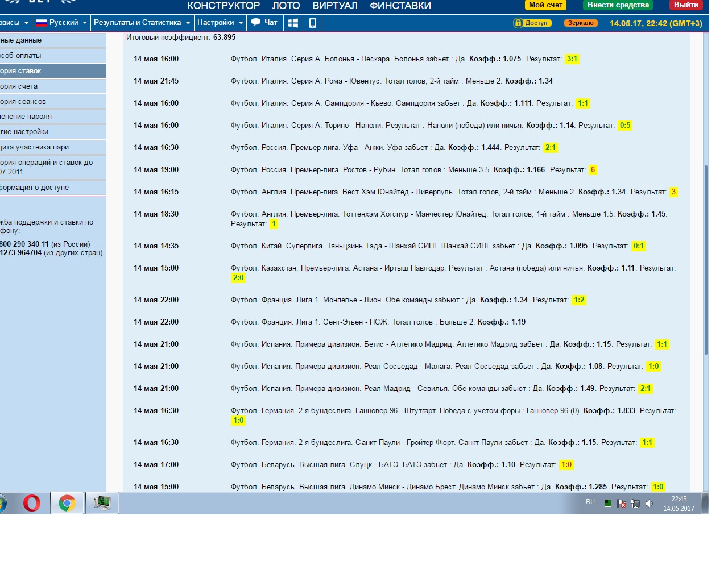This screenshot has width=728, height=582.
Task: Click result 3 of Вест Хэм - Ливерпуль
Action: 673,192
